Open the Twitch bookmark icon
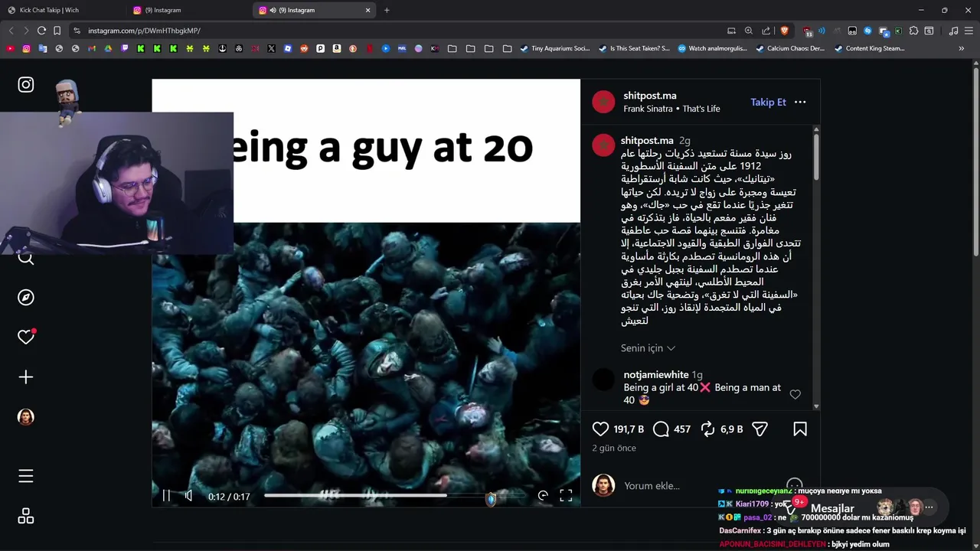The height and width of the screenshot is (551, 980). point(125,48)
